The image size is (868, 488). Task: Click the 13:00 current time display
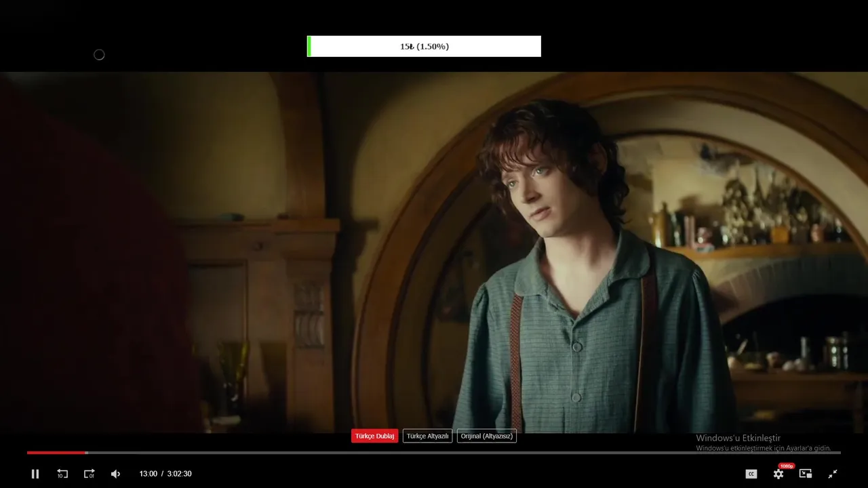pyautogui.click(x=148, y=474)
